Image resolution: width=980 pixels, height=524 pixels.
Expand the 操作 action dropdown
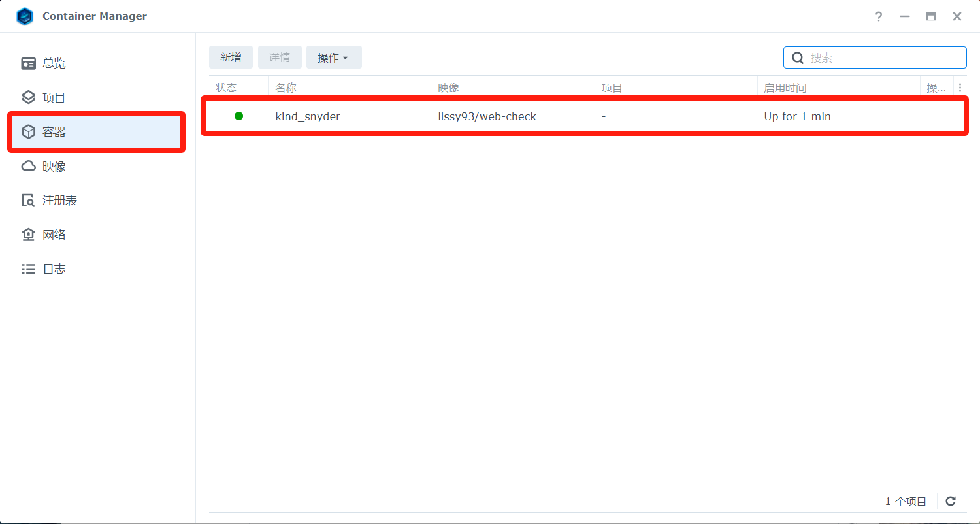tap(333, 57)
